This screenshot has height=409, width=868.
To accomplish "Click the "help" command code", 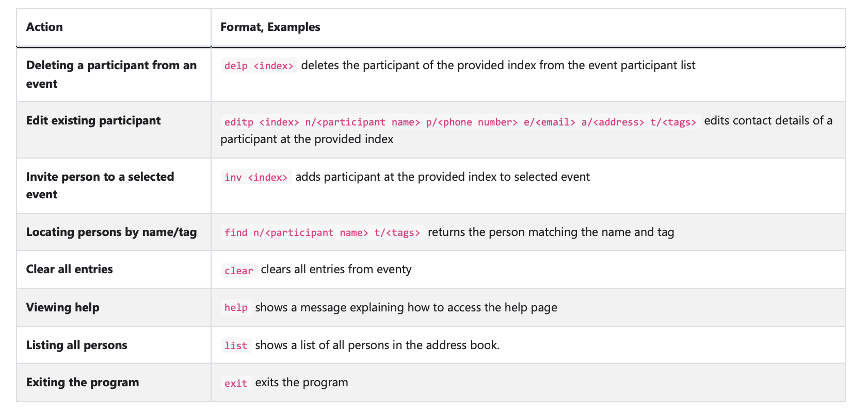I will (x=236, y=308).
